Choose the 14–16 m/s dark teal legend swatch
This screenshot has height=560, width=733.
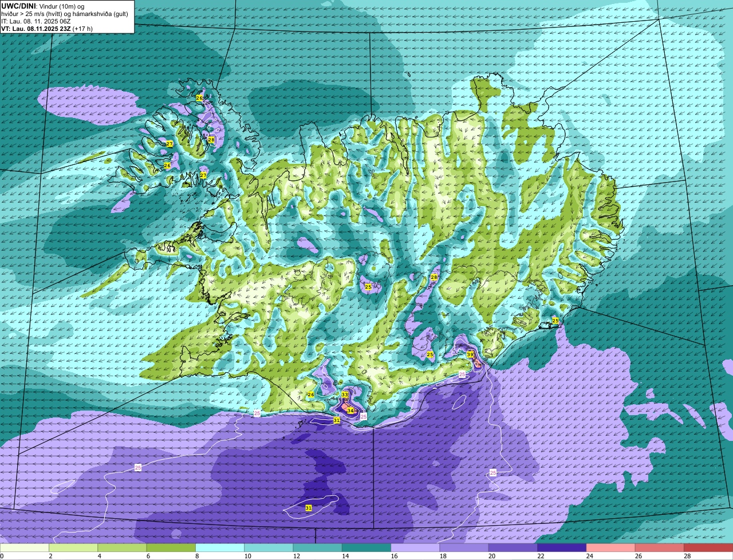pyautogui.click(x=366, y=547)
